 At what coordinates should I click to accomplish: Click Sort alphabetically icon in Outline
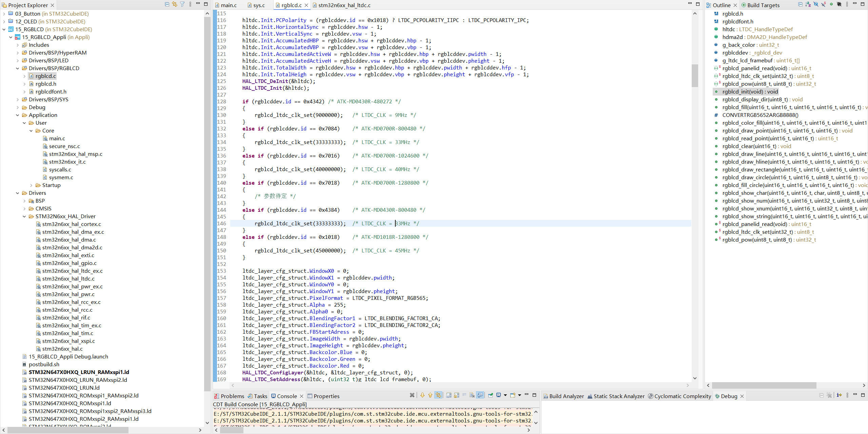(x=808, y=4)
